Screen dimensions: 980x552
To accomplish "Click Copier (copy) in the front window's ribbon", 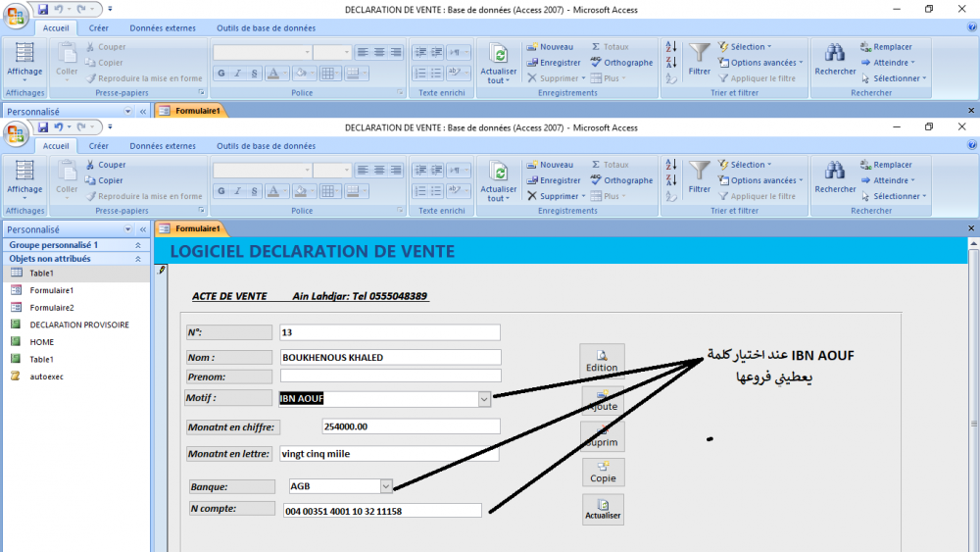I will 105,180.
